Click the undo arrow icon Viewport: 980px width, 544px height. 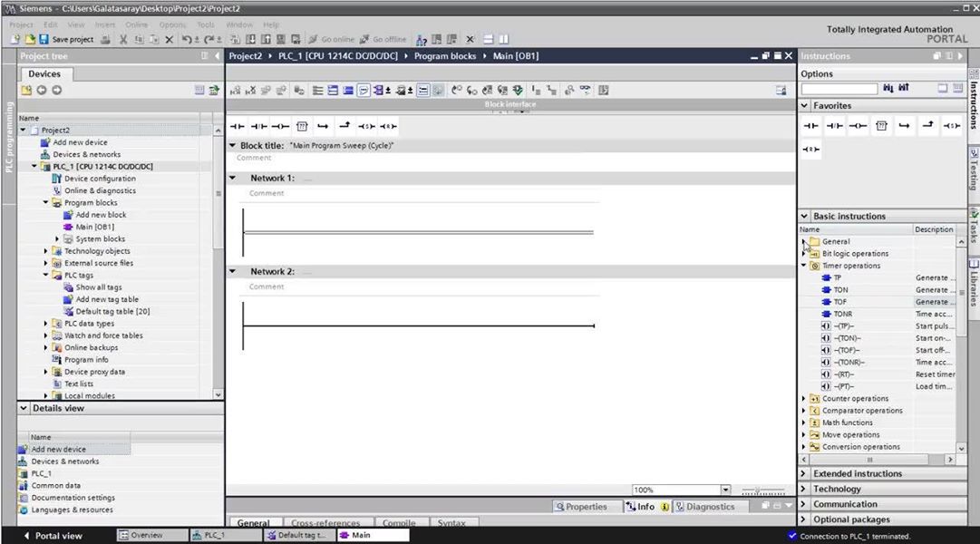pyautogui.click(x=187, y=39)
